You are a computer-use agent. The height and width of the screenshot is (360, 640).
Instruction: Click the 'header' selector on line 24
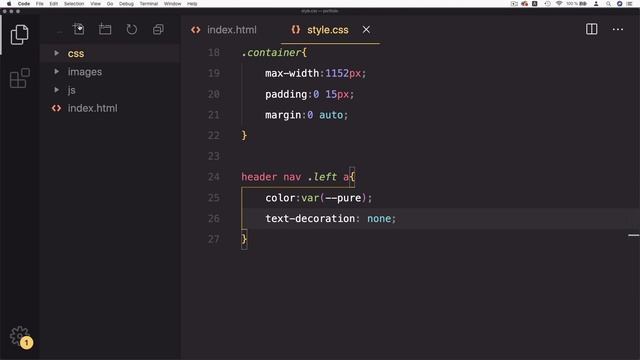click(259, 177)
